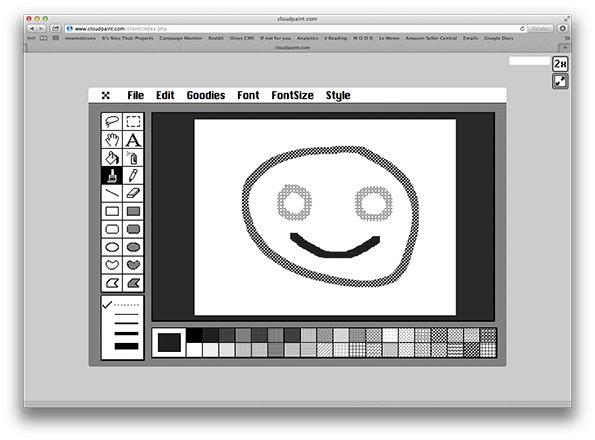Click the white field beside 2x

point(529,61)
